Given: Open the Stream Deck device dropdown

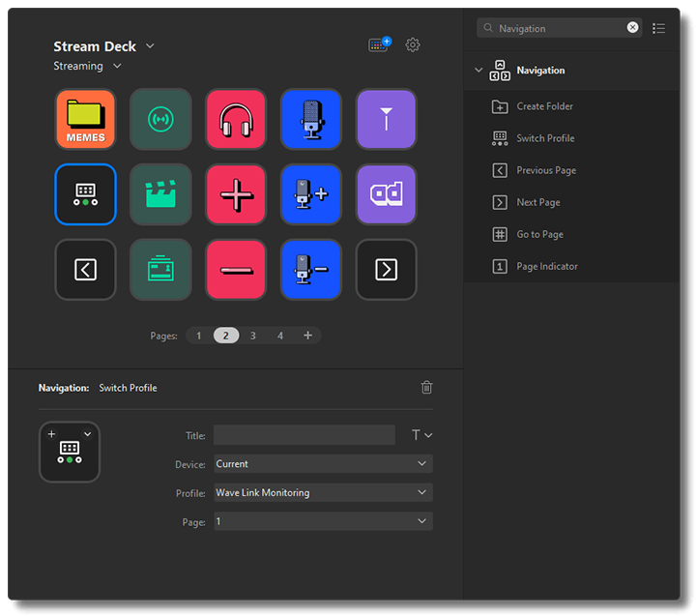Looking at the screenshot, I should (150, 45).
